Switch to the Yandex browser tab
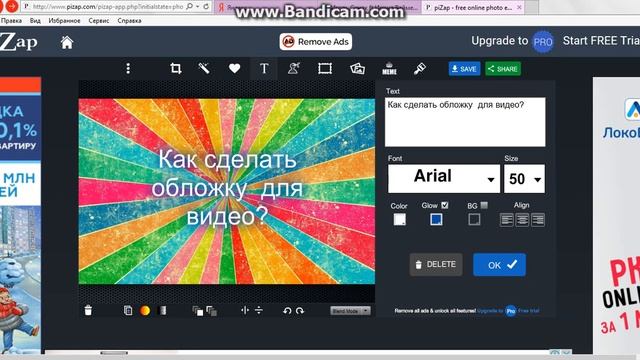 click(x=267, y=7)
